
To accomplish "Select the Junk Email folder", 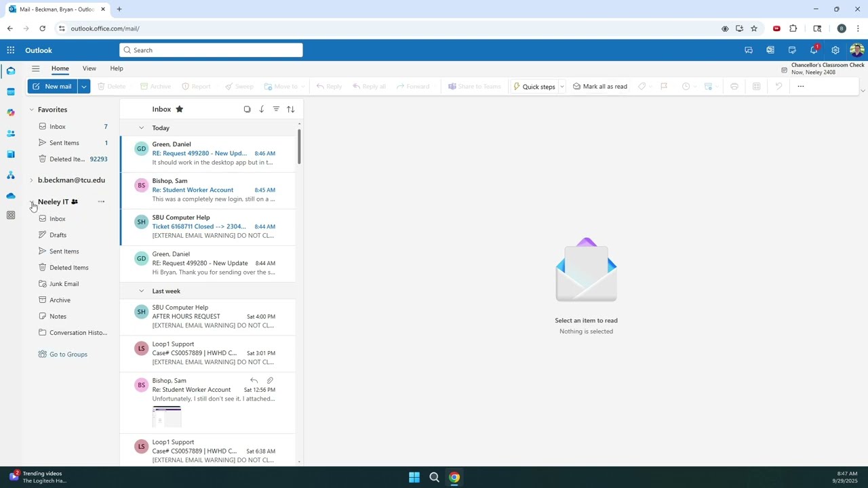I will coord(73,284).
